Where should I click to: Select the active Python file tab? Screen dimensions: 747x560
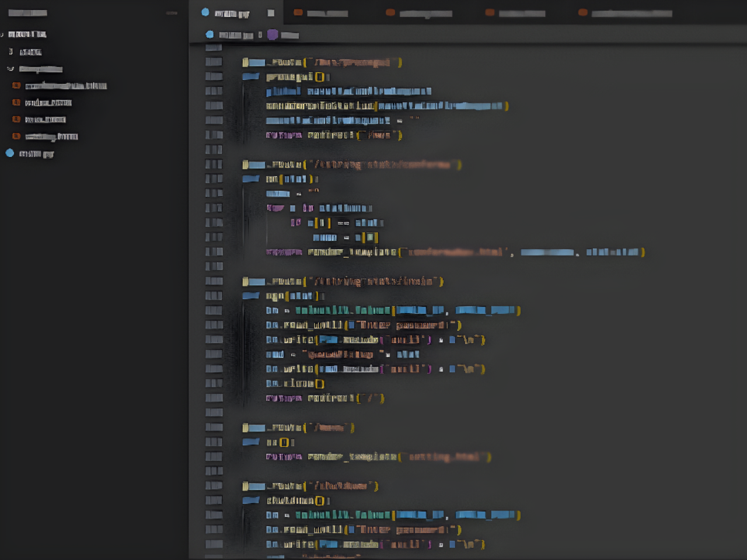[x=236, y=13]
